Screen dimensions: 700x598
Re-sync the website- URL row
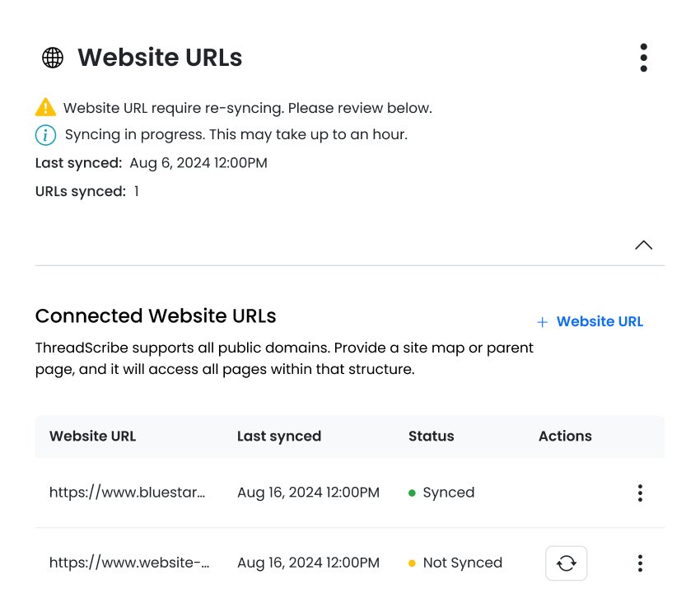566,563
